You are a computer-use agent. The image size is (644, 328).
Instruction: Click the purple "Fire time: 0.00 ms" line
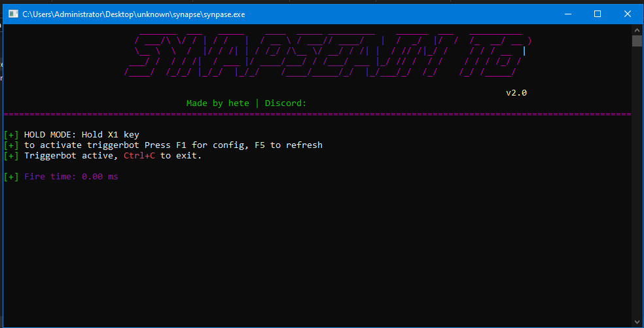point(71,177)
